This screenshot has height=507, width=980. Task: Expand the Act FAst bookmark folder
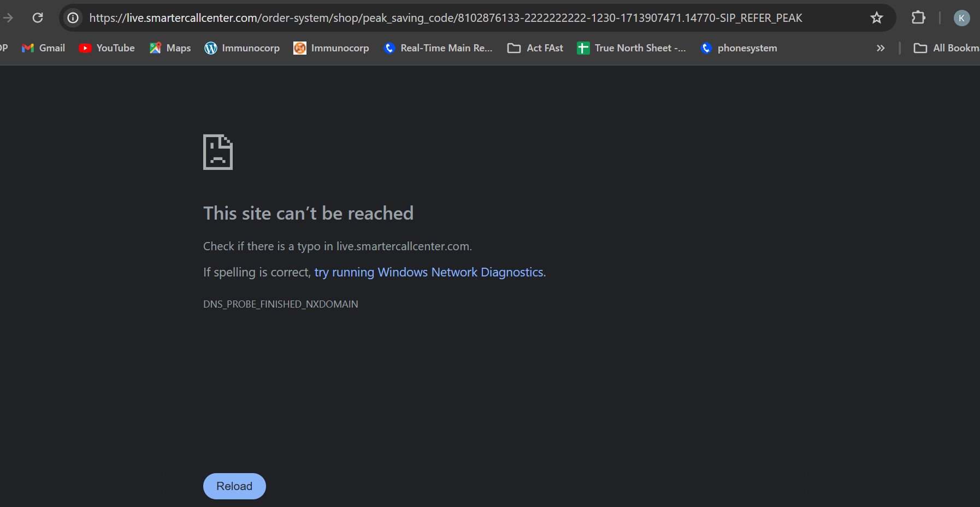pos(535,48)
